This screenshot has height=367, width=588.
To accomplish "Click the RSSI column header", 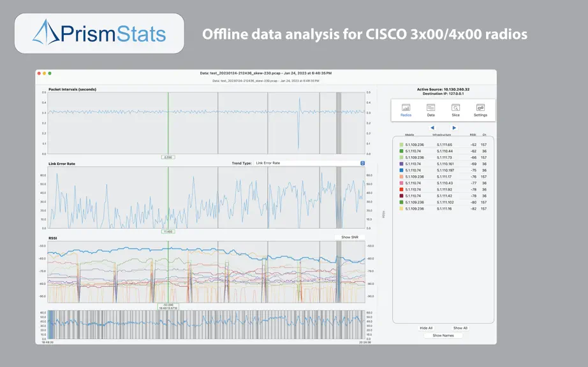I will [473, 135].
